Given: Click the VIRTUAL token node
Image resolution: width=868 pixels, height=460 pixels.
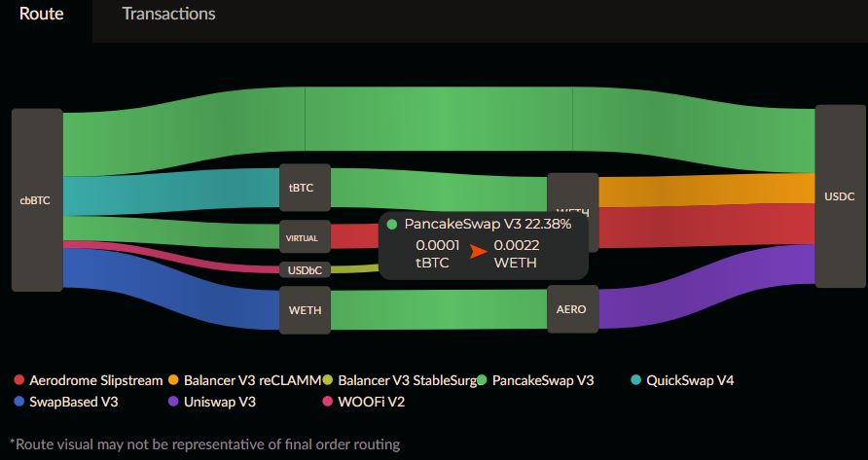Looking at the screenshot, I should tap(305, 237).
